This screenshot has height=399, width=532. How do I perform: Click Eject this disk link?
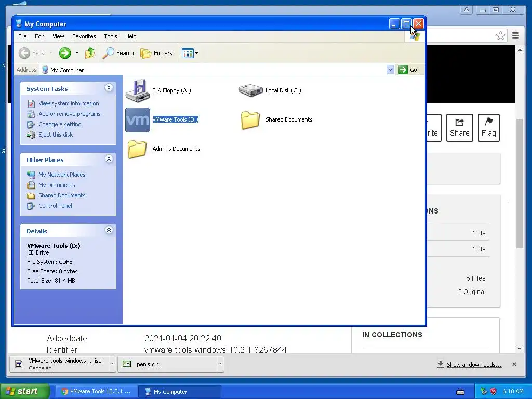[56, 135]
